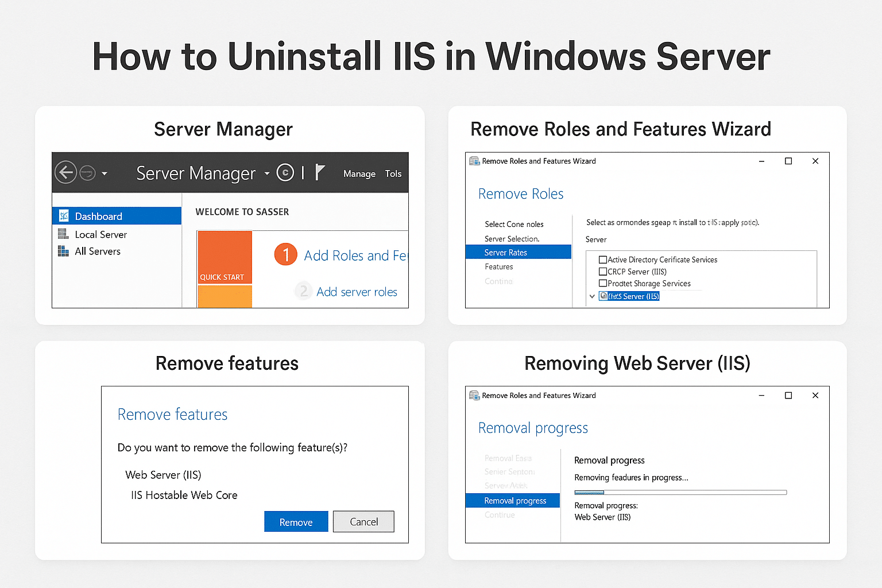Check Active Directory Certificate Services
Screen dimensions: 882x588
(602, 260)
